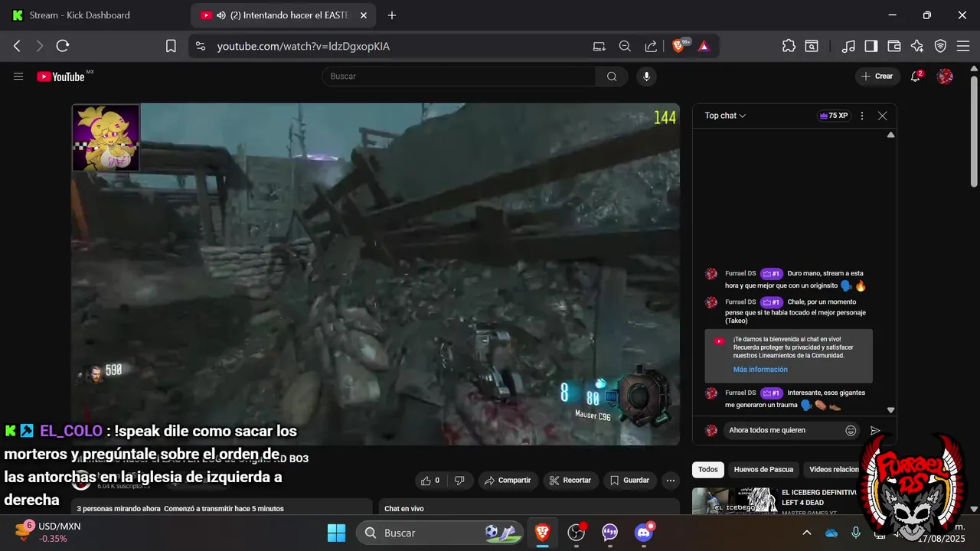Viewport: 980px width, 551px height.
Task: Click the zoom magnifier icon in address bar
Action: (x=625, y=46)
